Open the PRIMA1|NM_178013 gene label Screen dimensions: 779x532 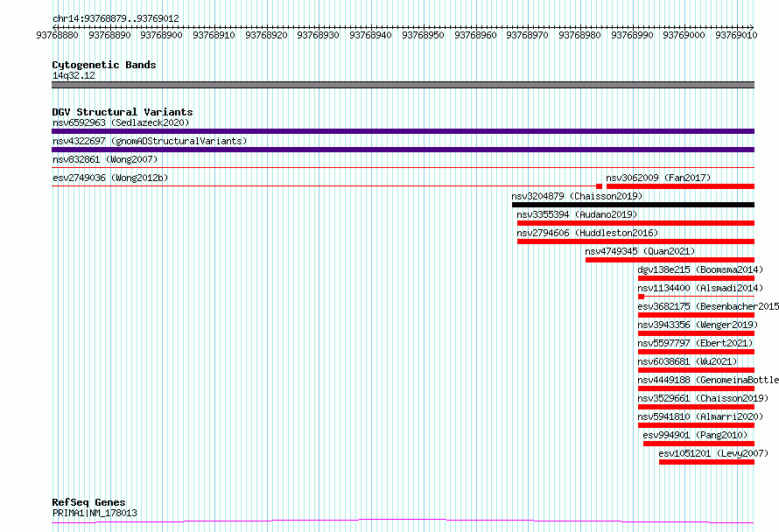pos(95,513)
